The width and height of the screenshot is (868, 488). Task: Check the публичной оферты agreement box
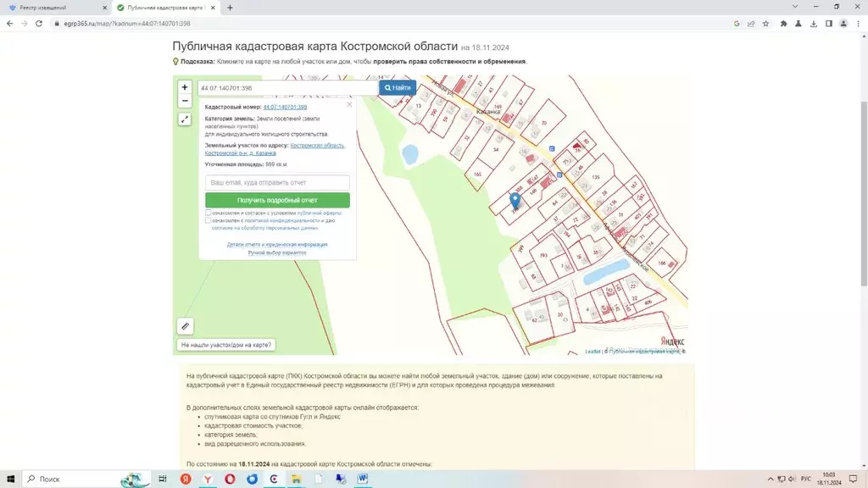[x=209, y=213]
